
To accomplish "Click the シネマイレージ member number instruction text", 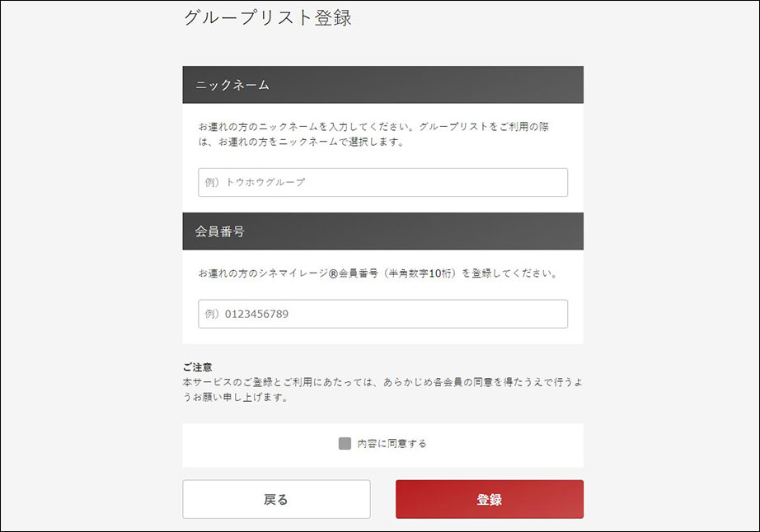I will (378, 273).
